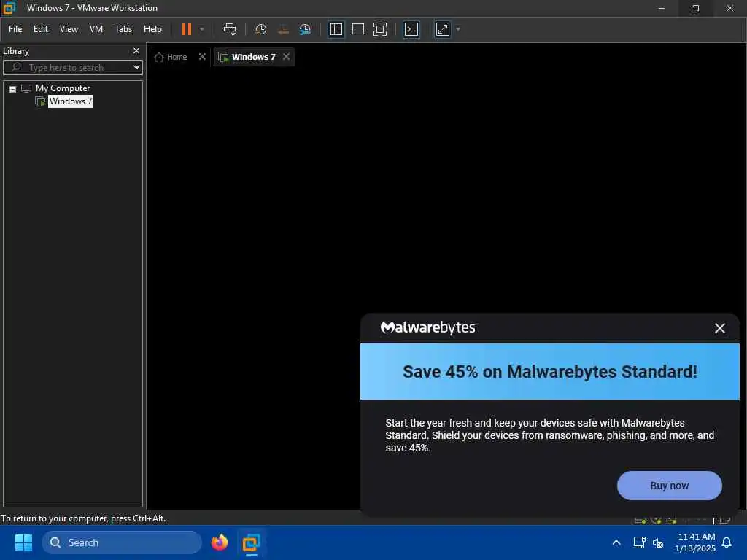Click the muted volume tray icon
The image size is (747, 560).
[658, 542]
